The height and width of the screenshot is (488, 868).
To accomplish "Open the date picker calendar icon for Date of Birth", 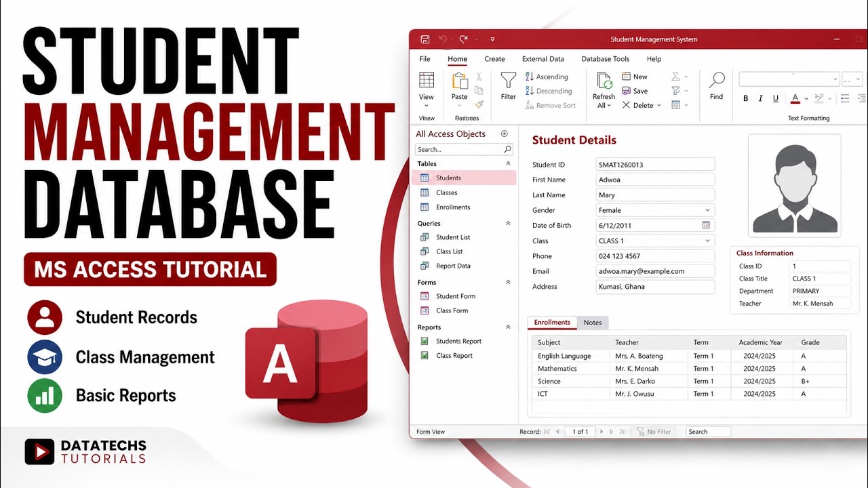I will tap(706, 225).
